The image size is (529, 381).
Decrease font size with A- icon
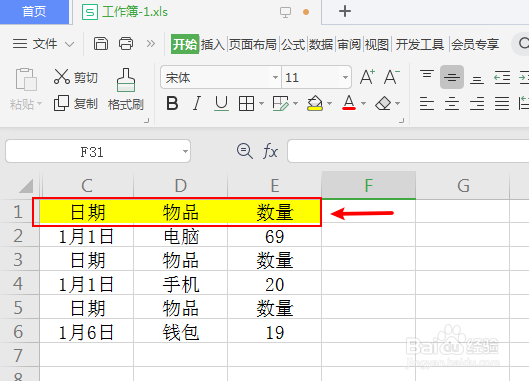click(x=392, y=77)
